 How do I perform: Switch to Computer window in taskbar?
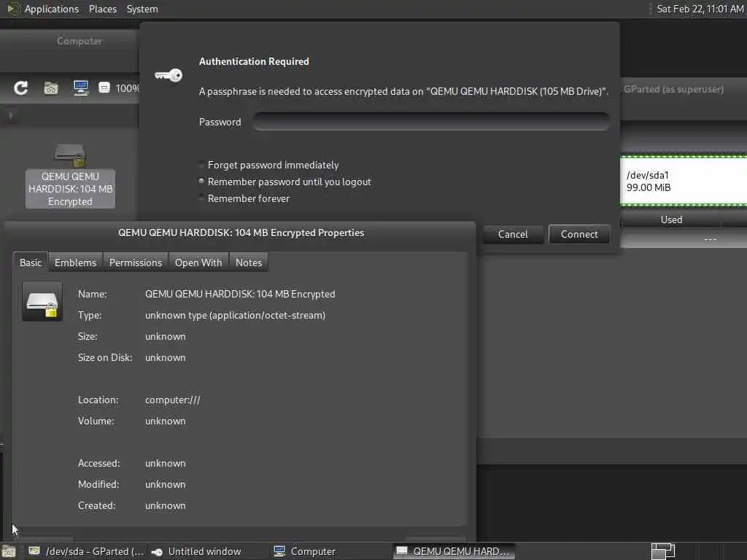(305, 551)
